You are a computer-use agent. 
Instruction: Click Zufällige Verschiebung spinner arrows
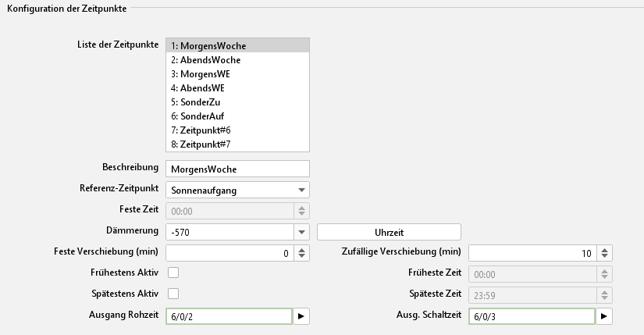tap(604, 253)
